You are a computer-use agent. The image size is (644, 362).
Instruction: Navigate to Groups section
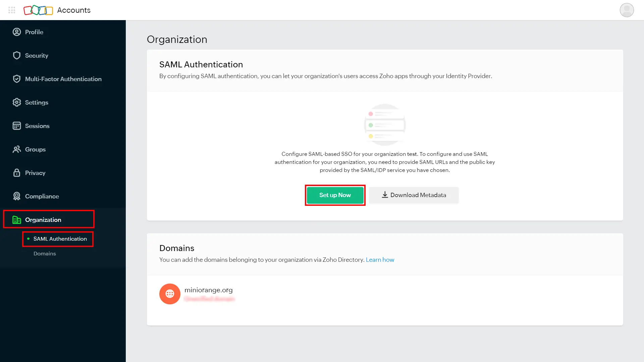pyautogui.click(x=35, y=149)
